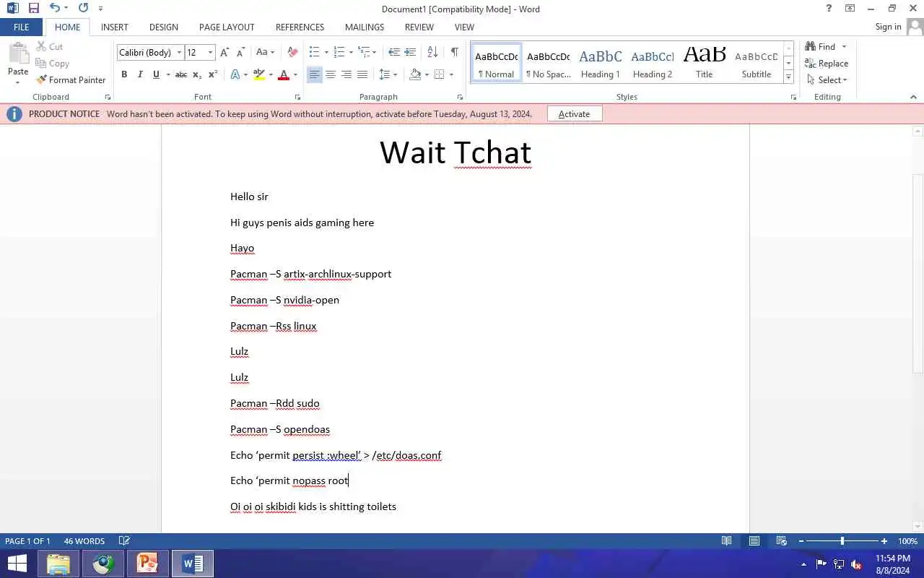Switch to the DESIGN tab

(164, 27)
